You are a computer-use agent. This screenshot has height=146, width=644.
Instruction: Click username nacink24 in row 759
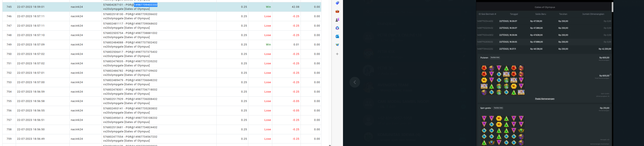(77, 139)
